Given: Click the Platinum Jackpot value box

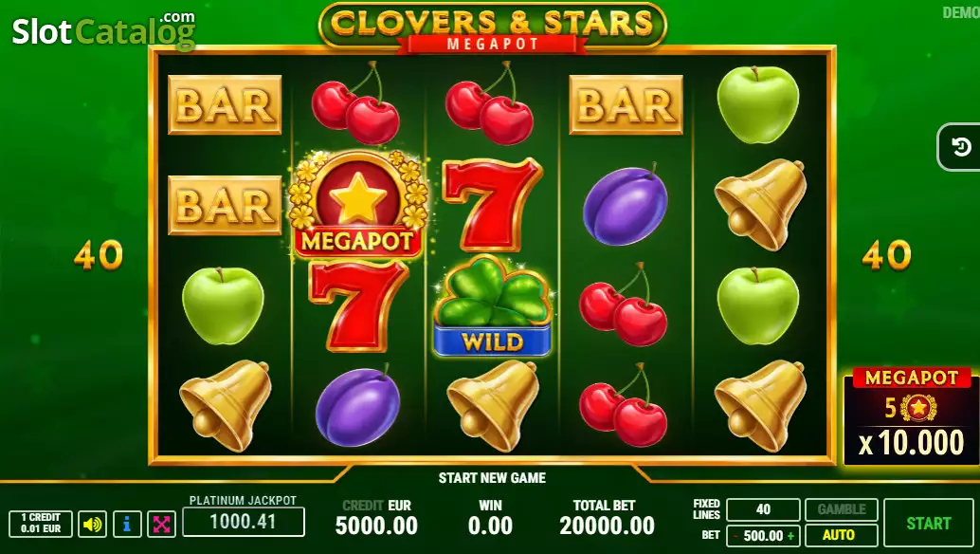Looking at the screenshot, I should pos(244,522).
